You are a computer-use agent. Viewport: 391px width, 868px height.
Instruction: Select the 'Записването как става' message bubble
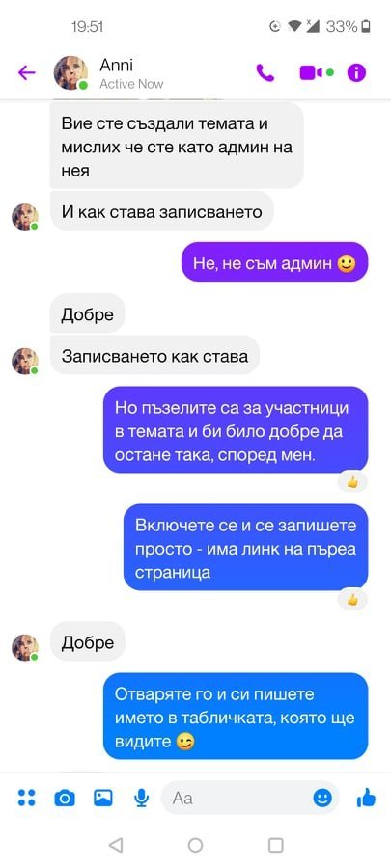point(154,355)
